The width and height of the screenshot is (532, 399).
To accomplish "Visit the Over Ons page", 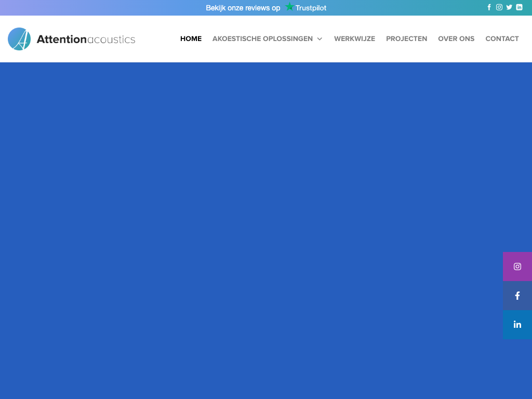I will 456,39.
